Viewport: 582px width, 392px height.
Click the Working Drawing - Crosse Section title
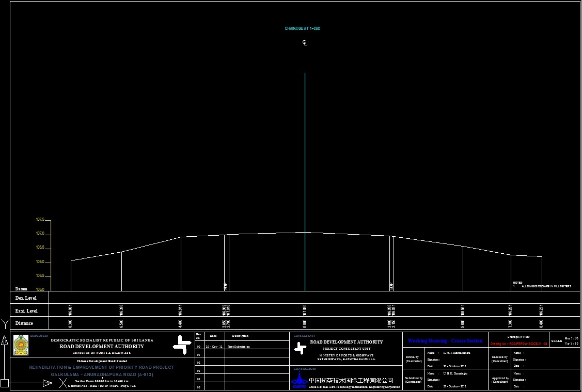[445, 340]
